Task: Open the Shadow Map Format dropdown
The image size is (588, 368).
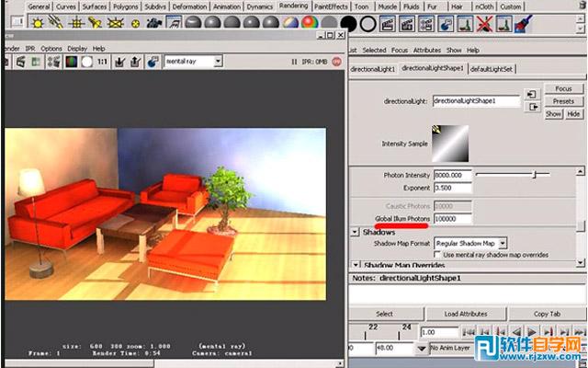Action: (x=470, y=243)
